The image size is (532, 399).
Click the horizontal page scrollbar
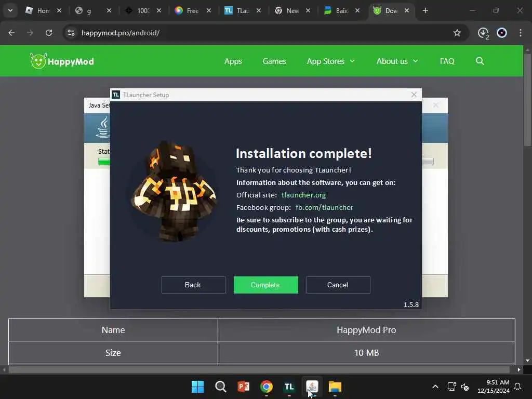tap(259, 369)
